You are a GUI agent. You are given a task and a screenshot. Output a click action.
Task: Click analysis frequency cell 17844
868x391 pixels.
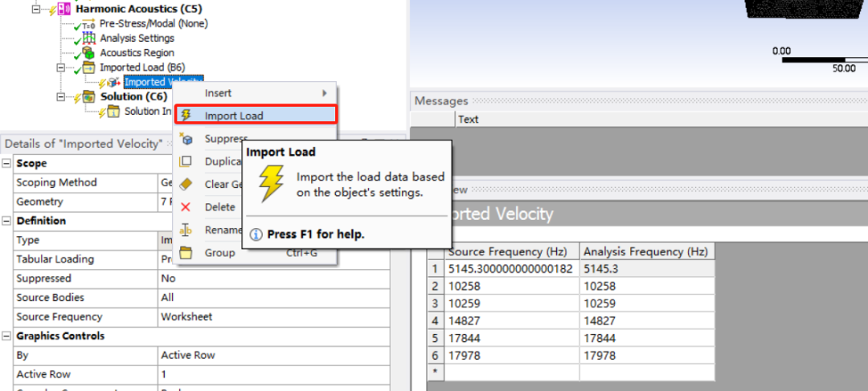tap(647, 338)
